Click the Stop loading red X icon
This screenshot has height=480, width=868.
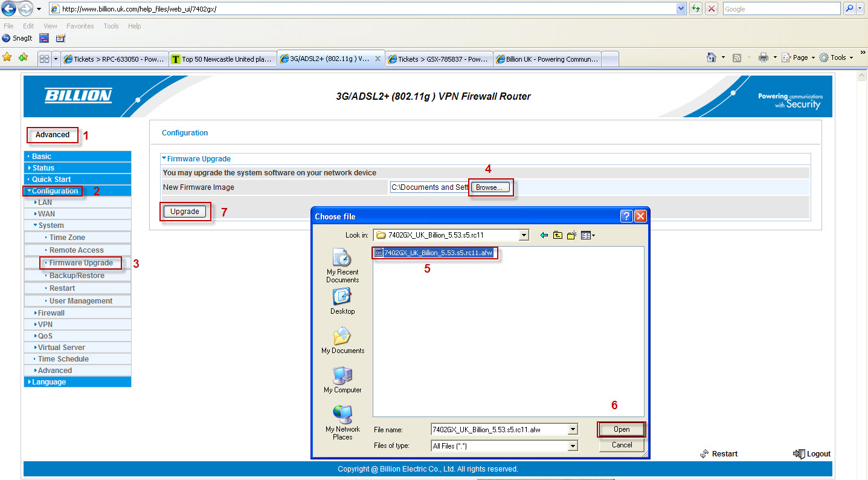pyautogui.click(x=712, y=8)
